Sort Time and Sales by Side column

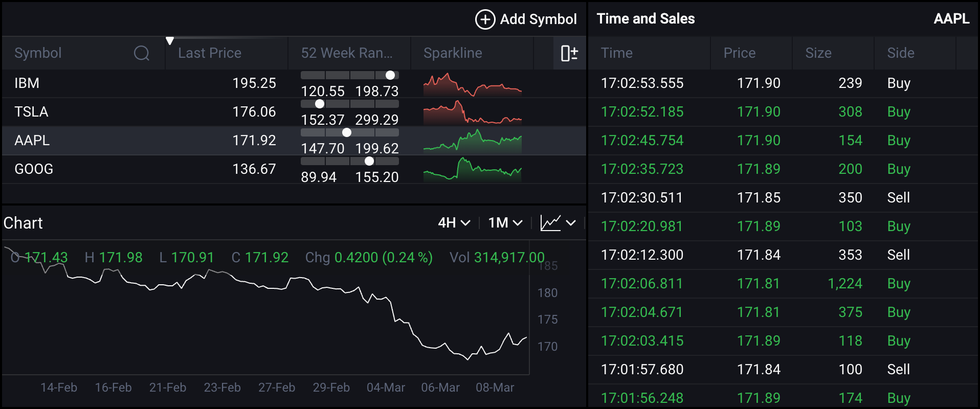901,53
